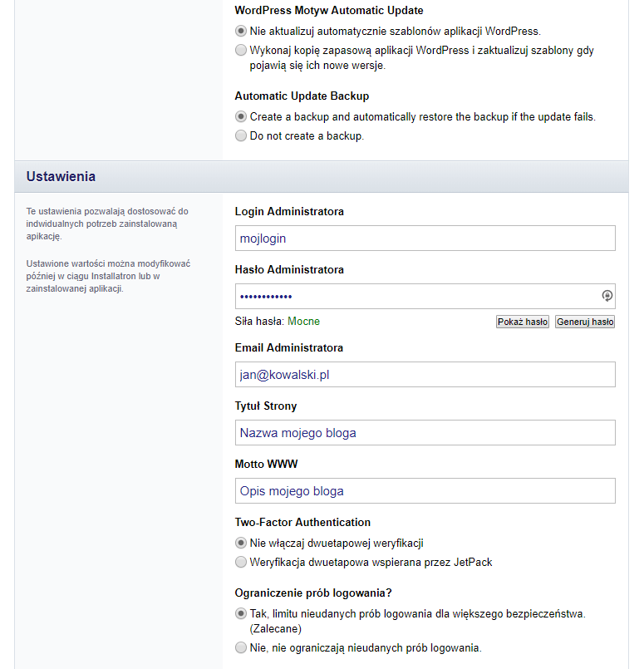Click the Email Administratora field

click(x=425, y=374)
